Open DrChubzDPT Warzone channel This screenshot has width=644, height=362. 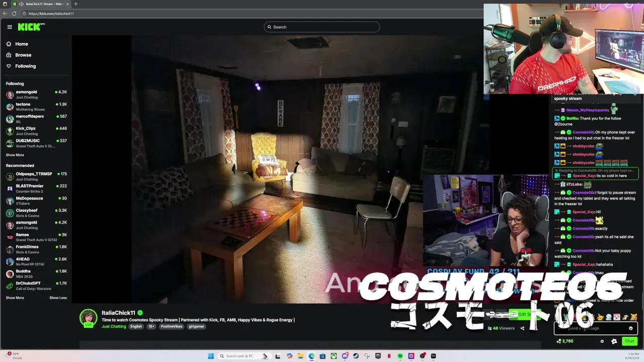pyautogui.click(x=36, y=286)
